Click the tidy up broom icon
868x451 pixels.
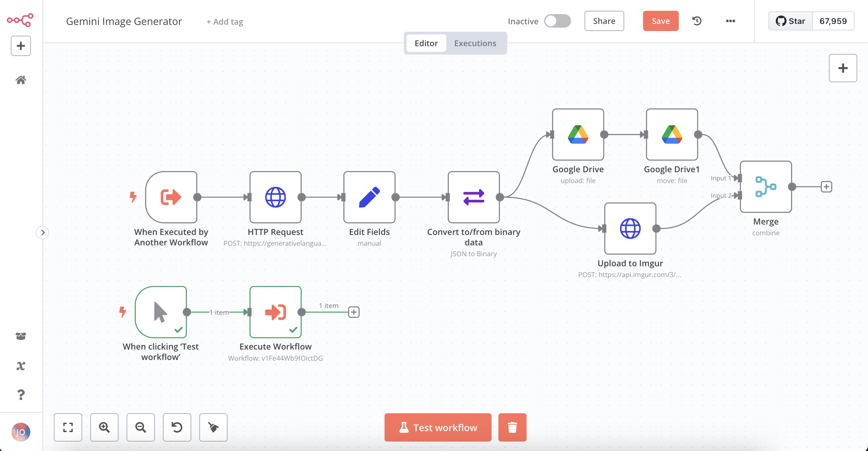[x=213, y=427]
